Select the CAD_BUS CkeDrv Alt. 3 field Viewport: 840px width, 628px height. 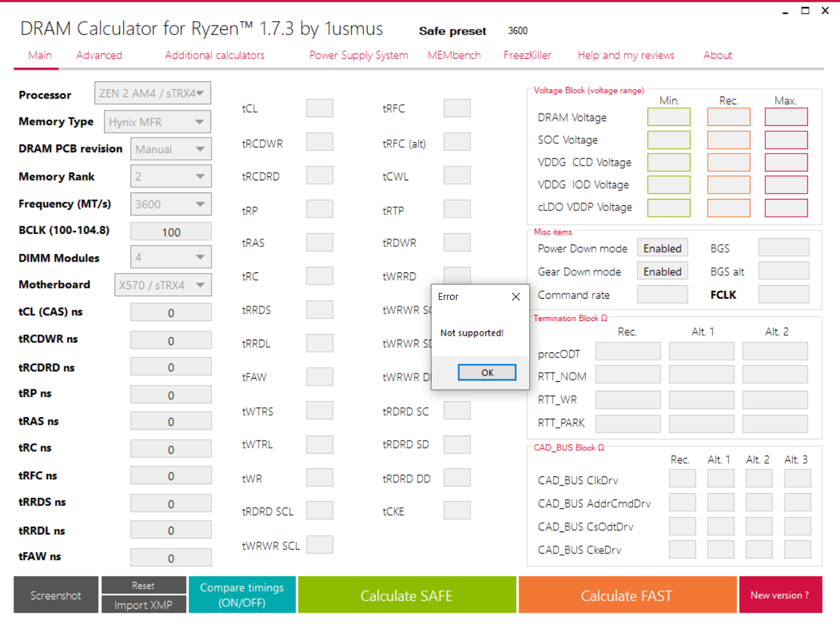pyautogui.click(x=797, y=549)
